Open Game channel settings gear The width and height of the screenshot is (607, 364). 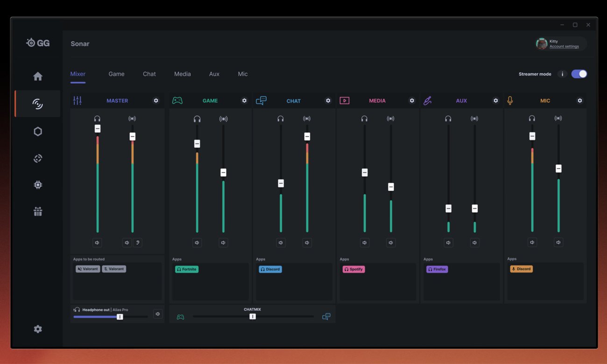[244, 100]
